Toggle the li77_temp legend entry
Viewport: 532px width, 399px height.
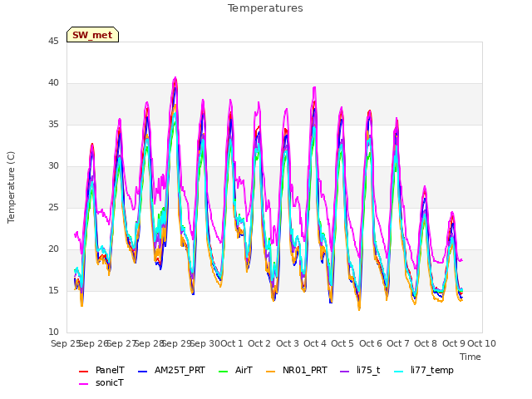pos(424,370)
